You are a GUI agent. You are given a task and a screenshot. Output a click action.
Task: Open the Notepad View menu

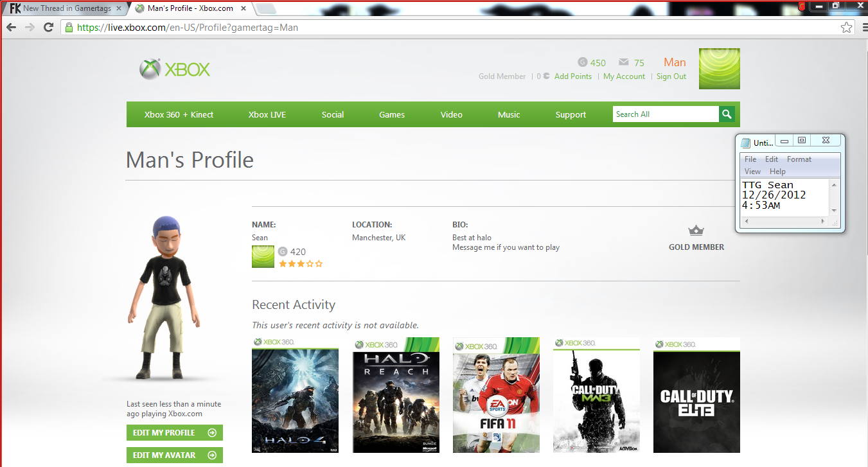(752, 172)
